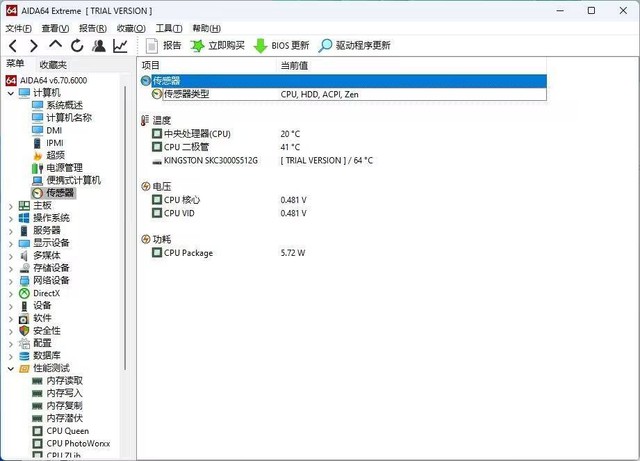Click the back navigation arrow

(x=13, y=46)
